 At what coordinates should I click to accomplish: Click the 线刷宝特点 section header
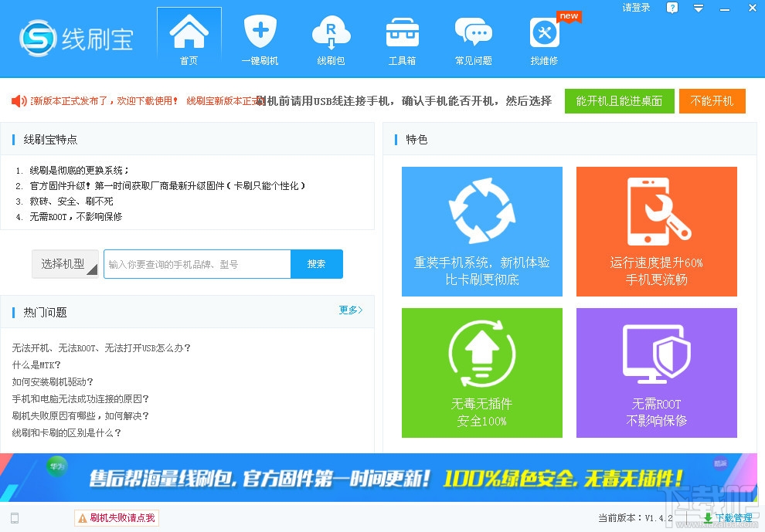[x=51, y=140]
